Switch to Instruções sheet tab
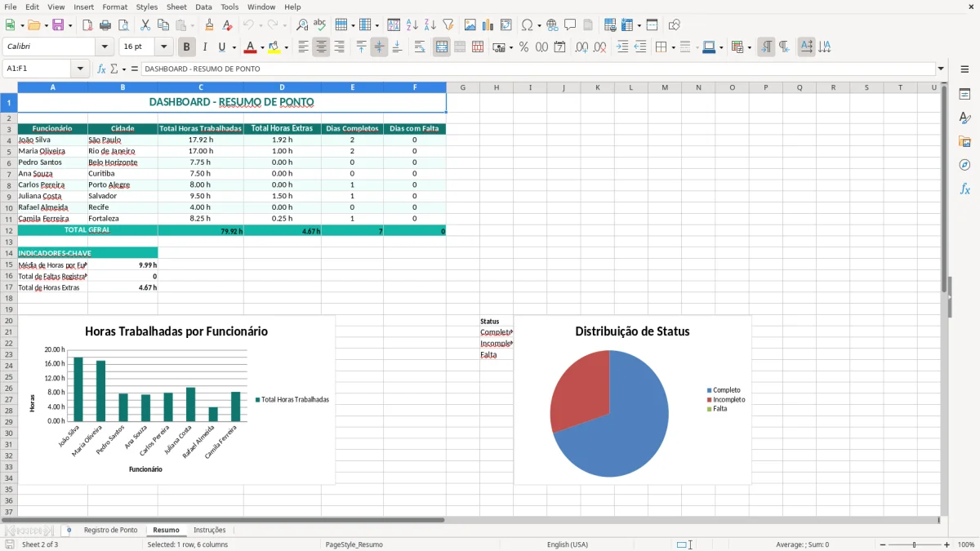This screenshot has width=980, height=551. [210, 530]
